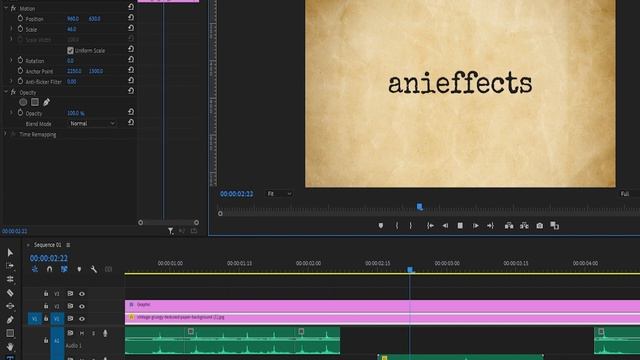
Task: Toggle animation stopwatch for Anchor Point
Action: [20, 71]
